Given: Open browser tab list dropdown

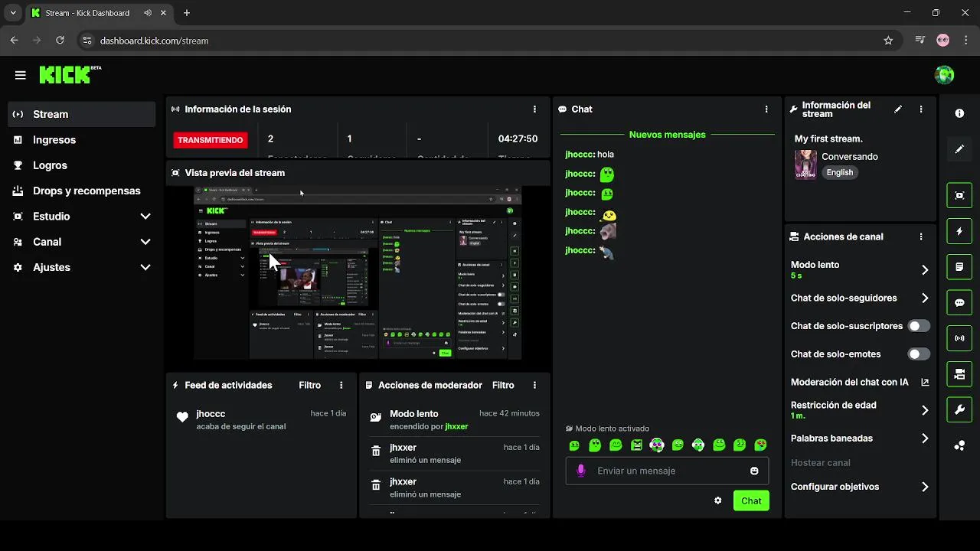Looking at the screenshot, I should pyautogui.click(x=13, y=13).
